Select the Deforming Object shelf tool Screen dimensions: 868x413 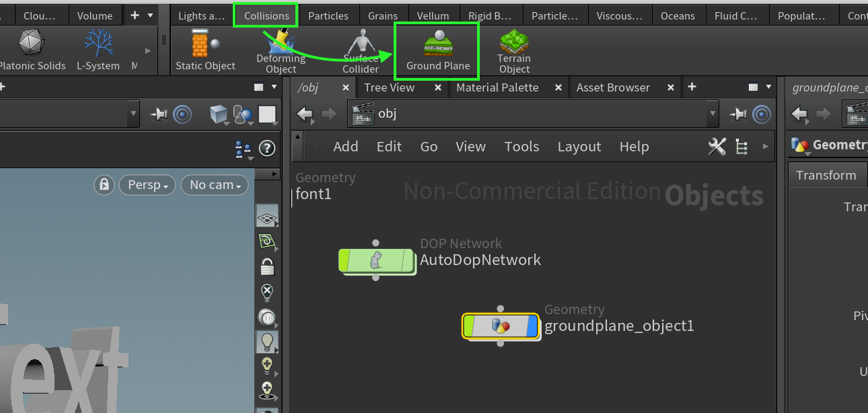281,52
